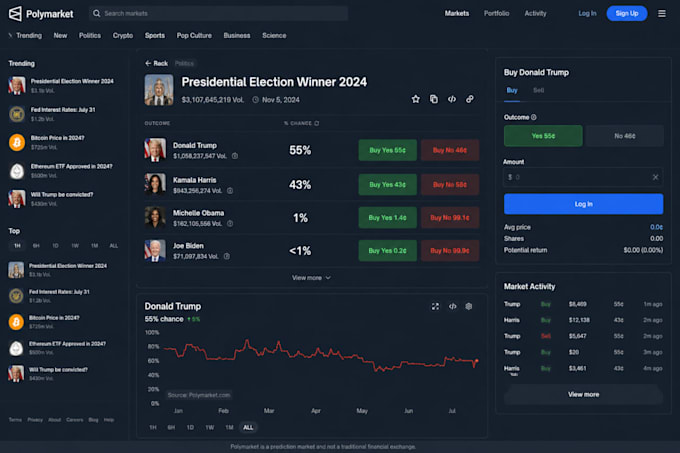Click Buy No 99.9¢ for Joe Biden
The height and width of the screenshot is (453, 680).
pyautogui.click(x=450, y=251)
